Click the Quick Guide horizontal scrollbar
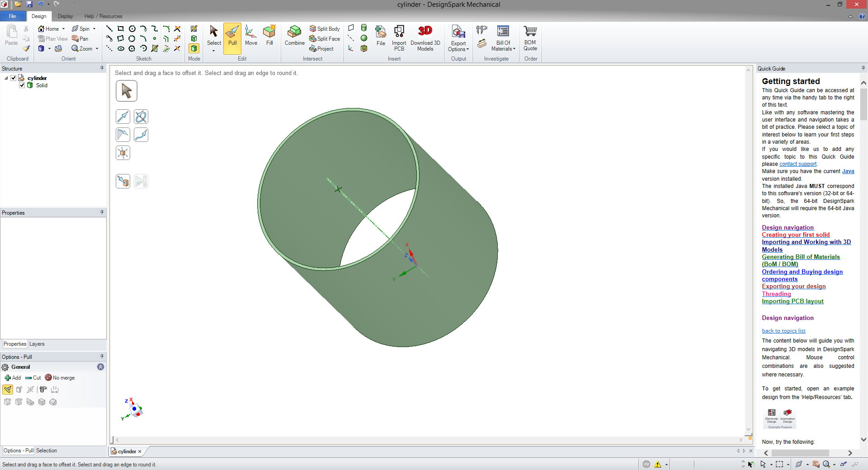This screenshot has width=868, height=470. [800, 453]
